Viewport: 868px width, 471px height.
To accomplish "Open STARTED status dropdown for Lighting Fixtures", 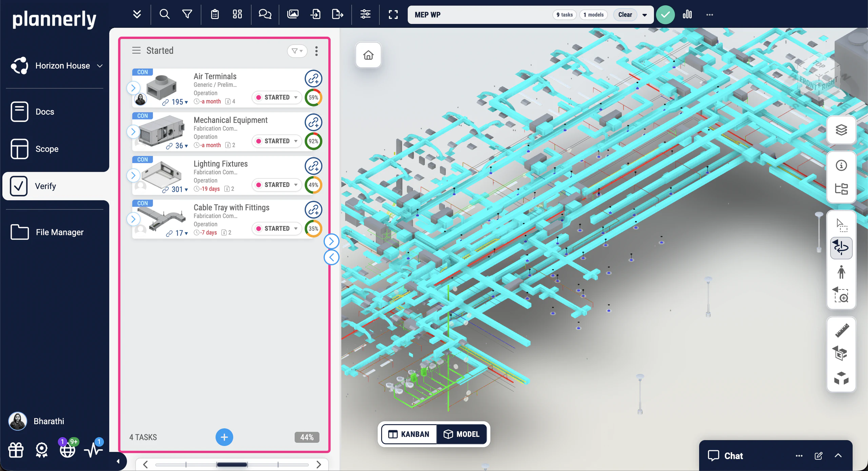I will [277, 185].
